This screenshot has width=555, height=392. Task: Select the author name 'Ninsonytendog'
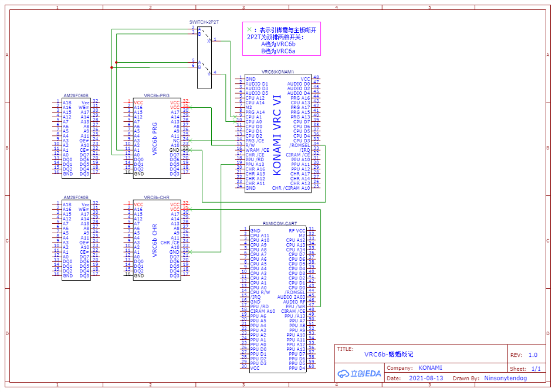click(x=506, y=378)
